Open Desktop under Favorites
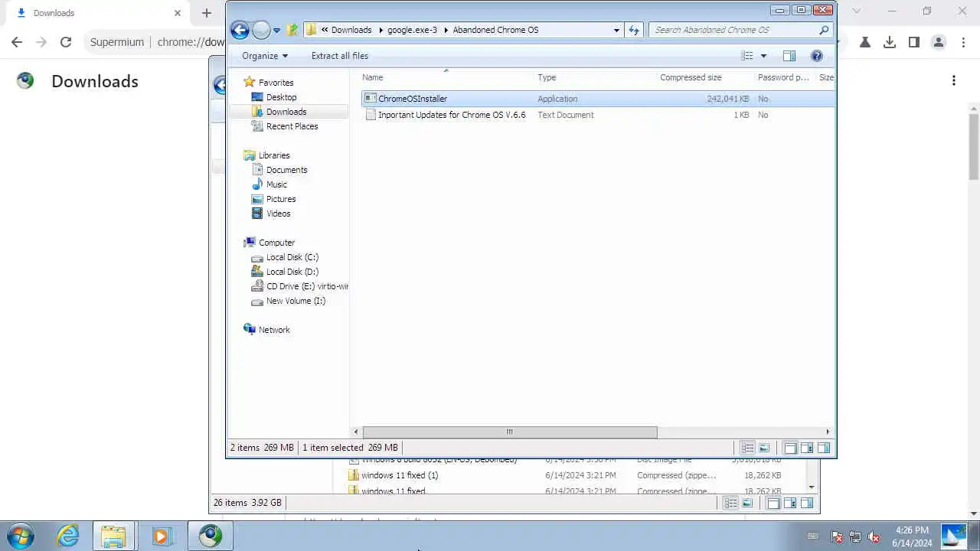This screenshot has width=980, height=551. (x=281, y=97)
